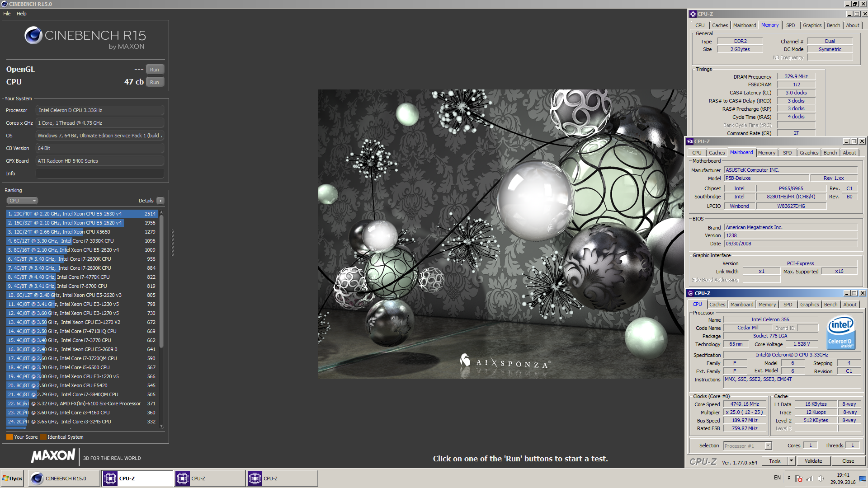Open Graphics tab in top CPU-Z window

coord(812,25)
